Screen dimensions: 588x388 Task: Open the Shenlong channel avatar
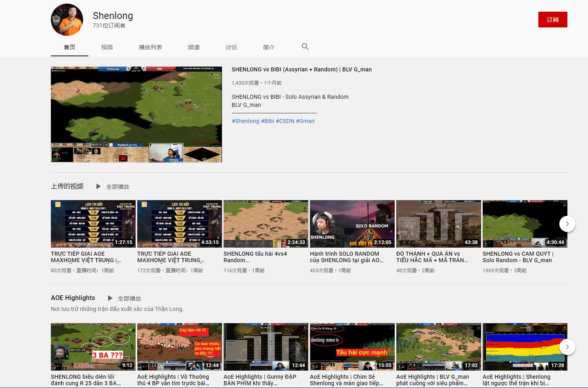pyautogui.click(x=67, y=20)
